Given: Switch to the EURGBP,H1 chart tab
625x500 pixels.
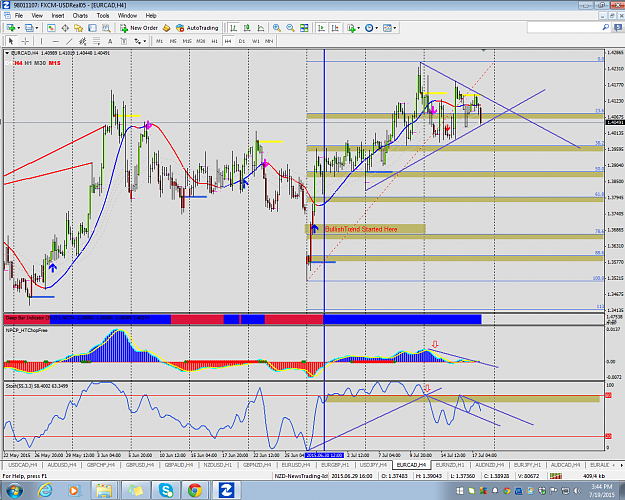Looking at the screenshot, I should 335,465.
